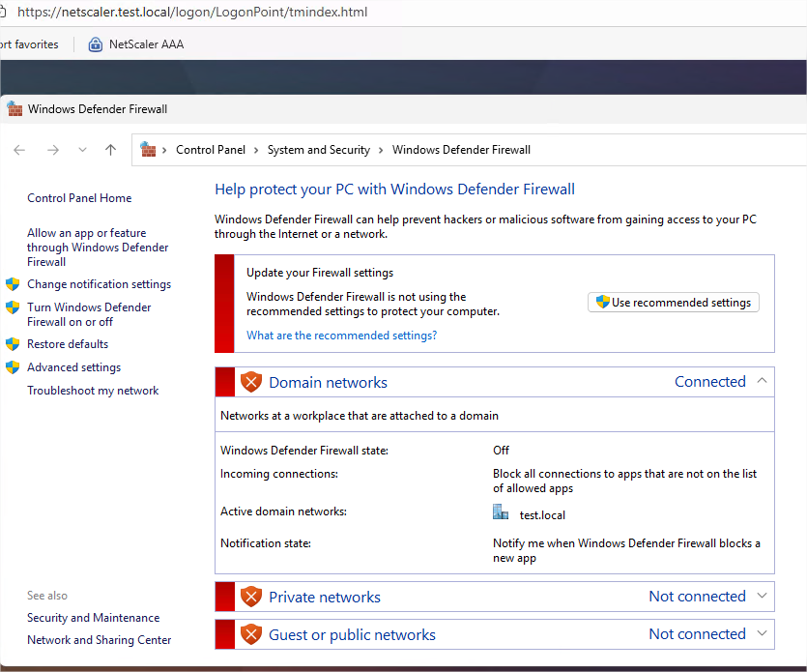The width and height of the screenshot is (807, 672).
Task: Click the firewall icon in the address bar
Action: click(x=148, y=149)
